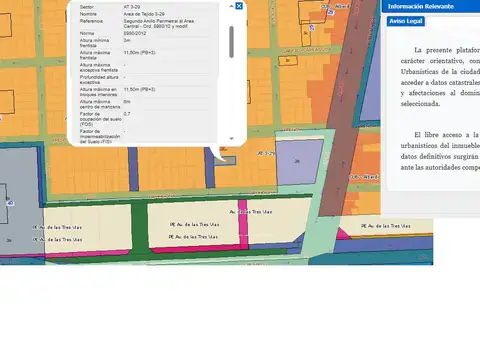Open the Aviso Legal tab
The image size is (480, 360).
click(406, 21)
